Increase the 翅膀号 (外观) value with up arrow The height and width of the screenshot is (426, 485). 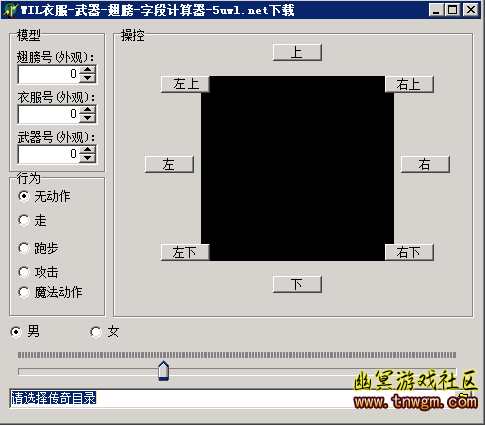(88, 69)
